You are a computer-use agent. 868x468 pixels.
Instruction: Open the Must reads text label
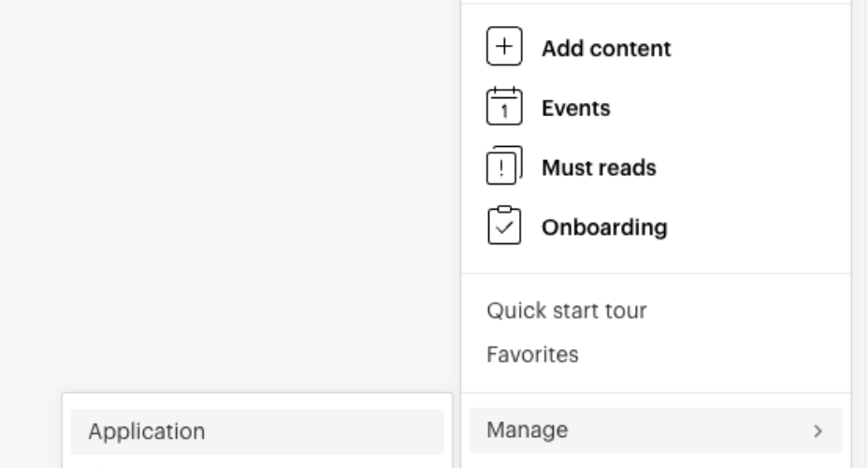(599, 168)
